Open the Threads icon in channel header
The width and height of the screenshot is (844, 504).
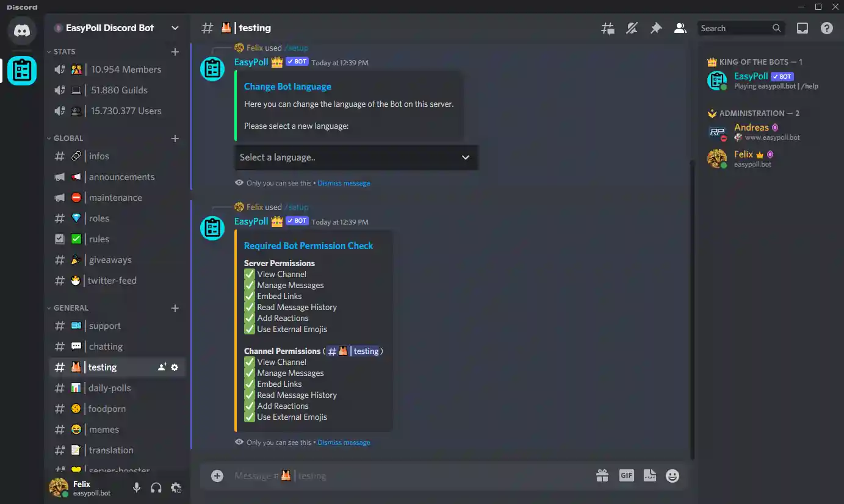tap(608, 28)
